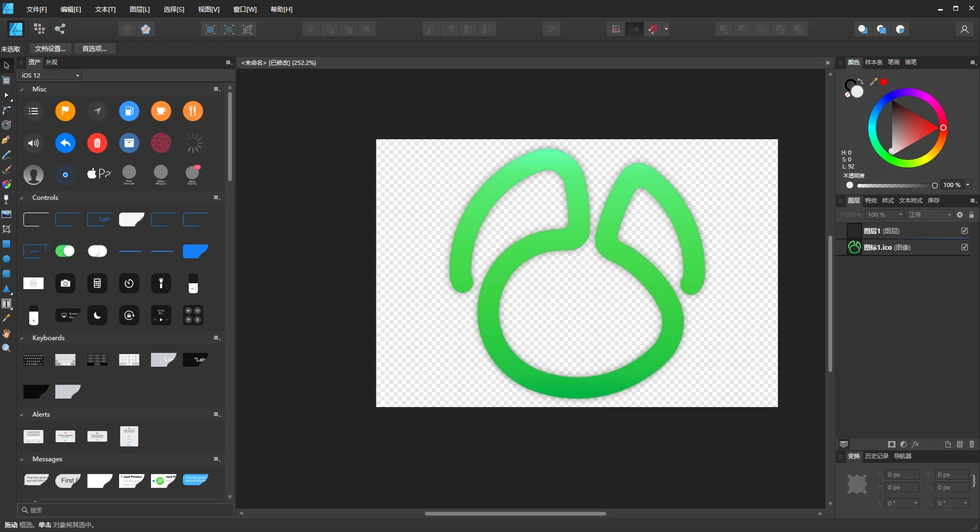Screen dimensions: 980x532
Task: Click the force pixel alignment toggle
Action: [x=634, y=29]
